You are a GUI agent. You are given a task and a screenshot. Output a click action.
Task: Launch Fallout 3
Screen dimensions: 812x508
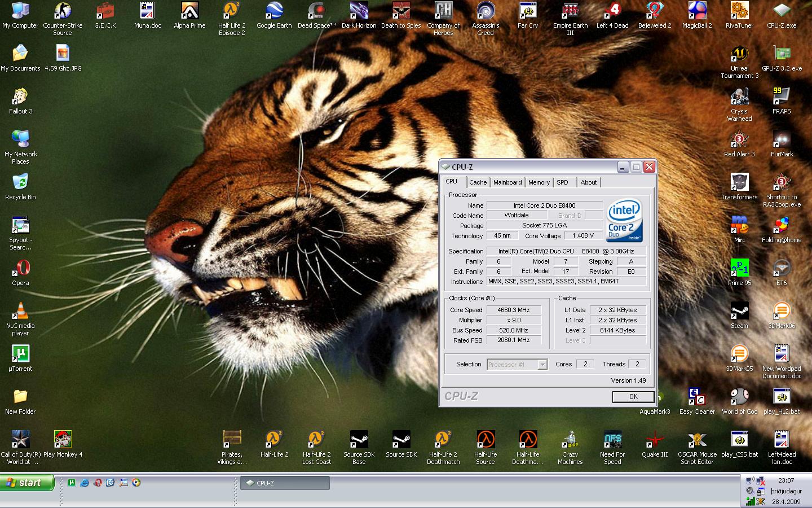[x=20, y=96]
